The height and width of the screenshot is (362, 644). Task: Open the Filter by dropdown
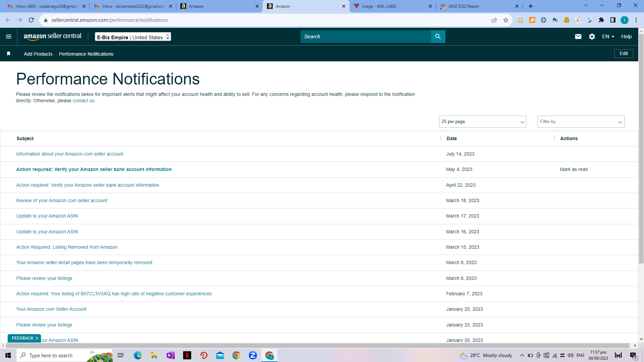(x=581, y=122)
